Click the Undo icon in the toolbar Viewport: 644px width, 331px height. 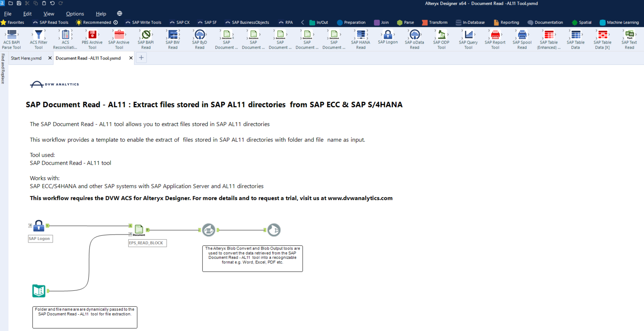pyautogui.click(x=52, y=3)
